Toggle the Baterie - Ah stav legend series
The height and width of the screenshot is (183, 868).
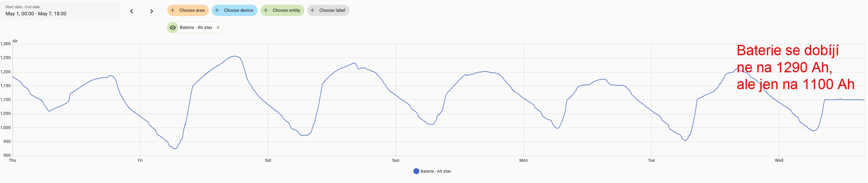click(x=435, y=171)
